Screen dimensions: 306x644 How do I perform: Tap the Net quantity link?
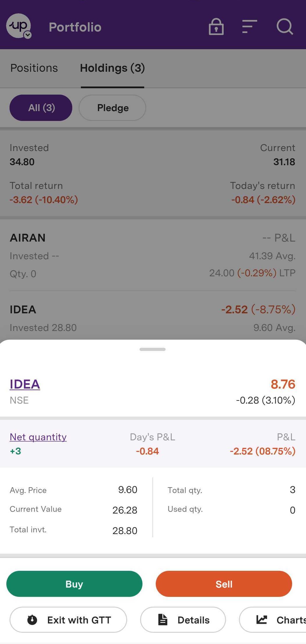point(38,437)
